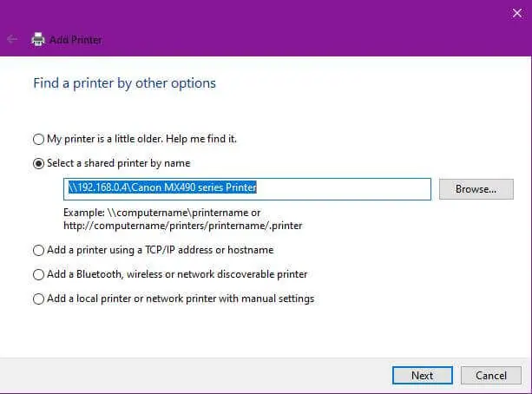Click the shared printer name text field
This screenshot has height=394, width=532.
click(247, 189)
